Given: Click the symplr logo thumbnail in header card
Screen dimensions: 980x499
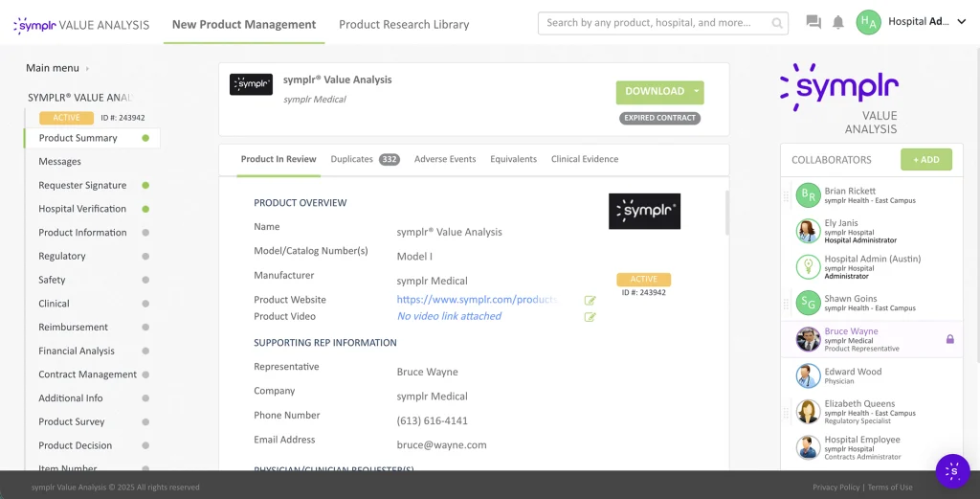Looking at the screenshot, I should coord(252,84).
